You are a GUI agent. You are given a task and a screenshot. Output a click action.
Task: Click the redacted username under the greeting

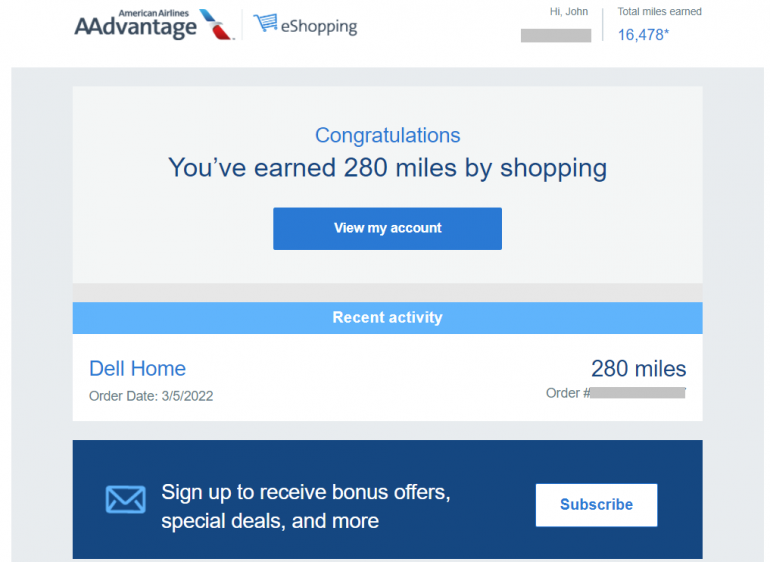pos(556,35)
